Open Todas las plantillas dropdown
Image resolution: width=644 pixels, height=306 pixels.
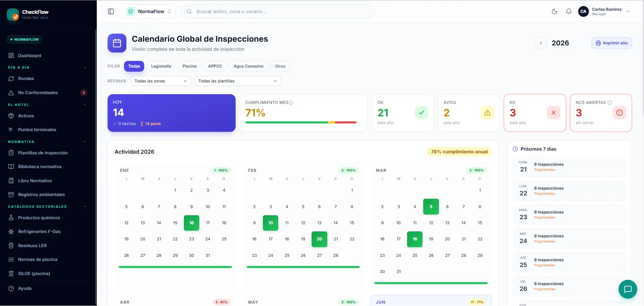tap(238, 81)
